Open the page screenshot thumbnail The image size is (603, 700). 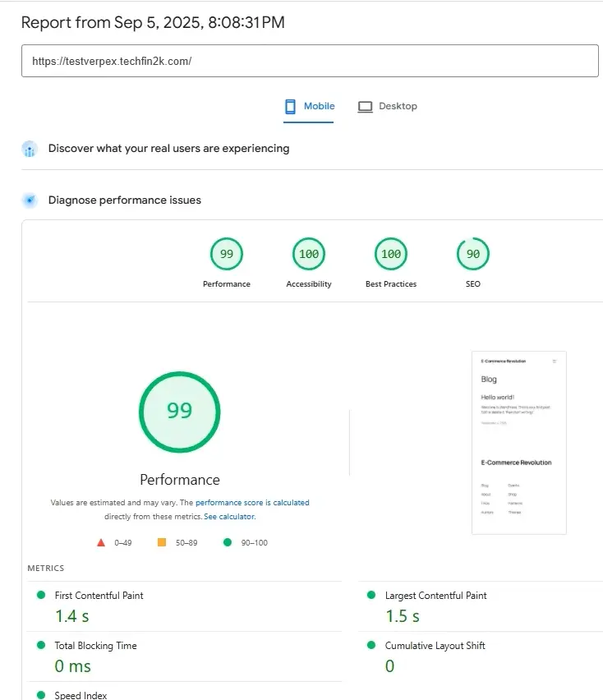click(518, 442)
